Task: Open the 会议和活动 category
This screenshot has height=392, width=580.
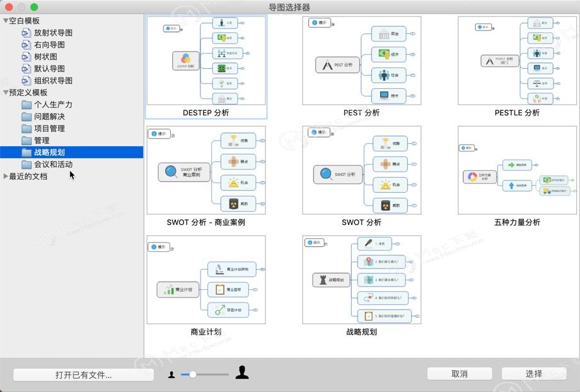Action: click(x=53, y=164)
